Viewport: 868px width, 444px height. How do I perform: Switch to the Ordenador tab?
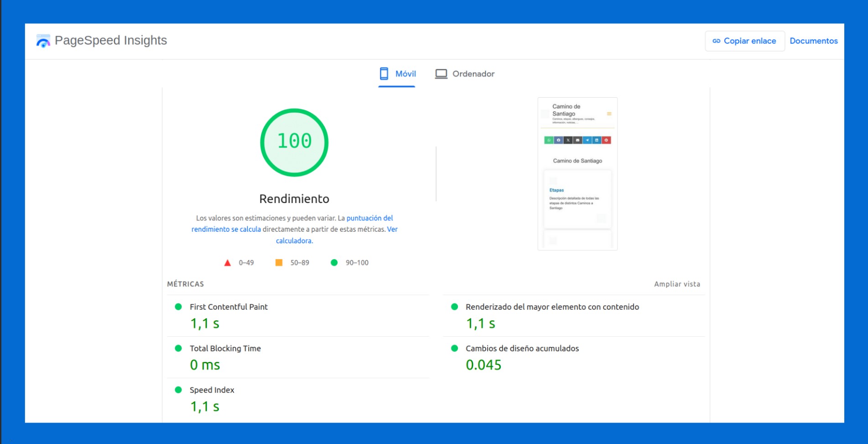(465, 74)
